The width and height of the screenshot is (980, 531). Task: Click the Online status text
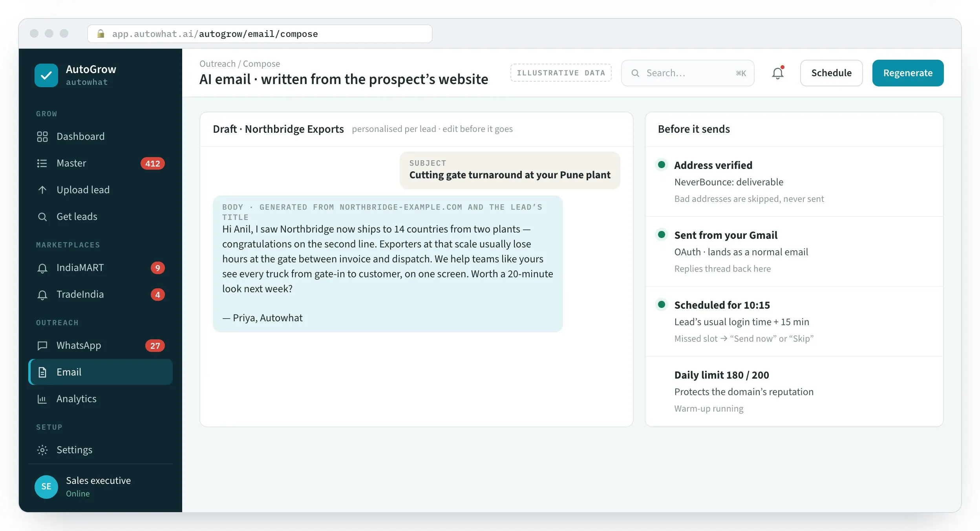click(78, 494)
